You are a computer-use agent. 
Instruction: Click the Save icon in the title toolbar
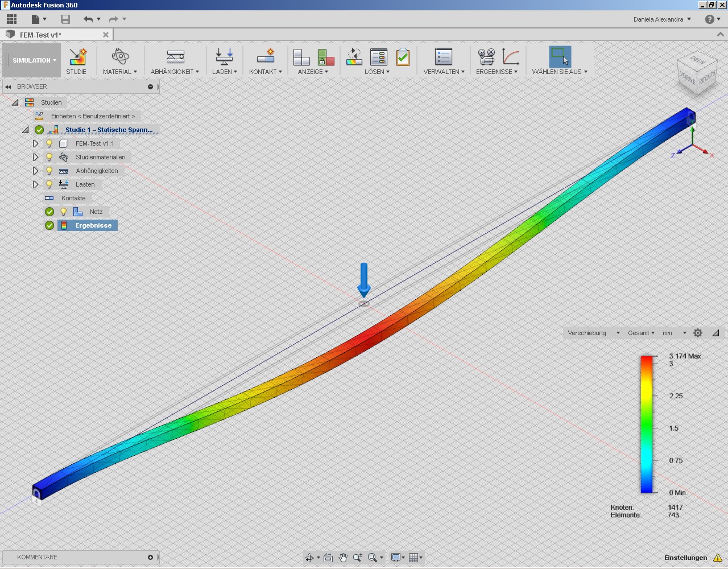click(65, 18)
